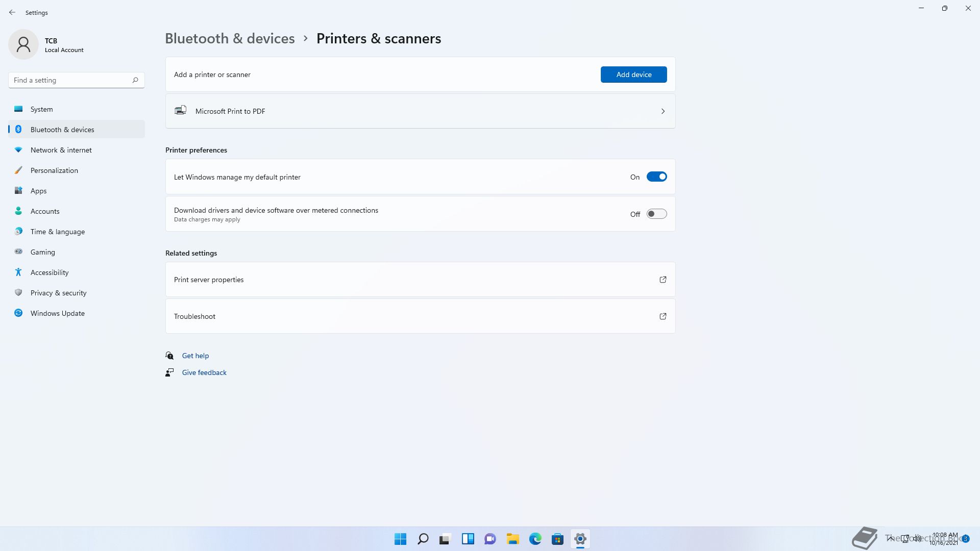This screenshot has width=980, height=551.
Task: Click the Add a printer or scanner label
Action: coord(212,74)
